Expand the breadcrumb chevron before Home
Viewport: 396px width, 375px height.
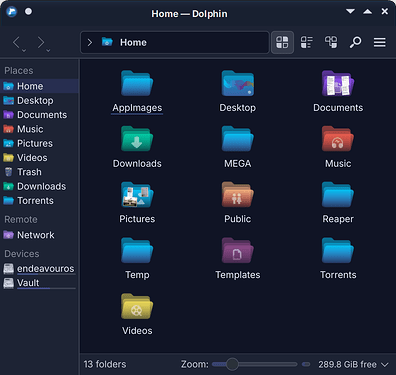89,42
